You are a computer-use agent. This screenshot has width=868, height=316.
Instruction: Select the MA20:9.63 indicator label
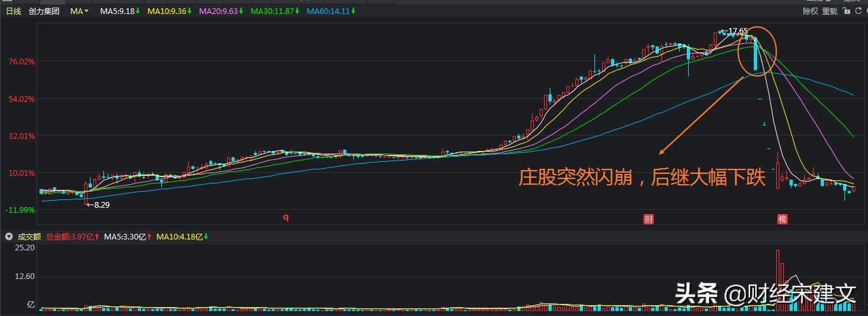pyautogui.click(x=221, y=11)
